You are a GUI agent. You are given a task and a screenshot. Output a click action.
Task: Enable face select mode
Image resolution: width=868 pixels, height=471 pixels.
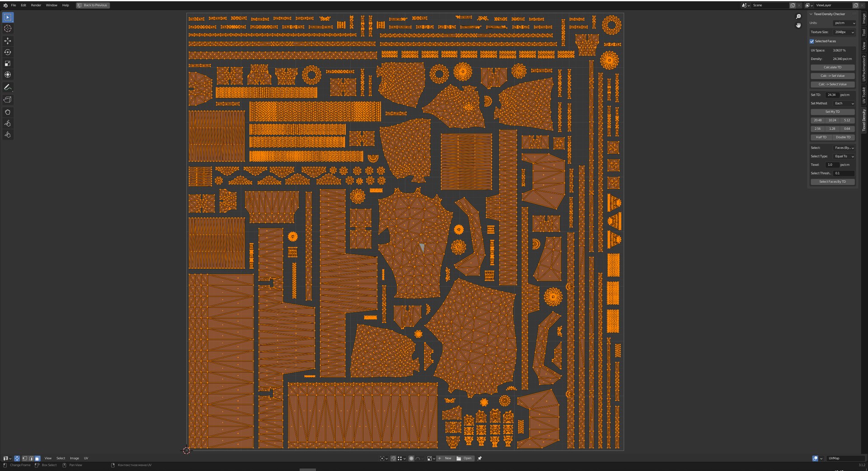tap(38, 458)
